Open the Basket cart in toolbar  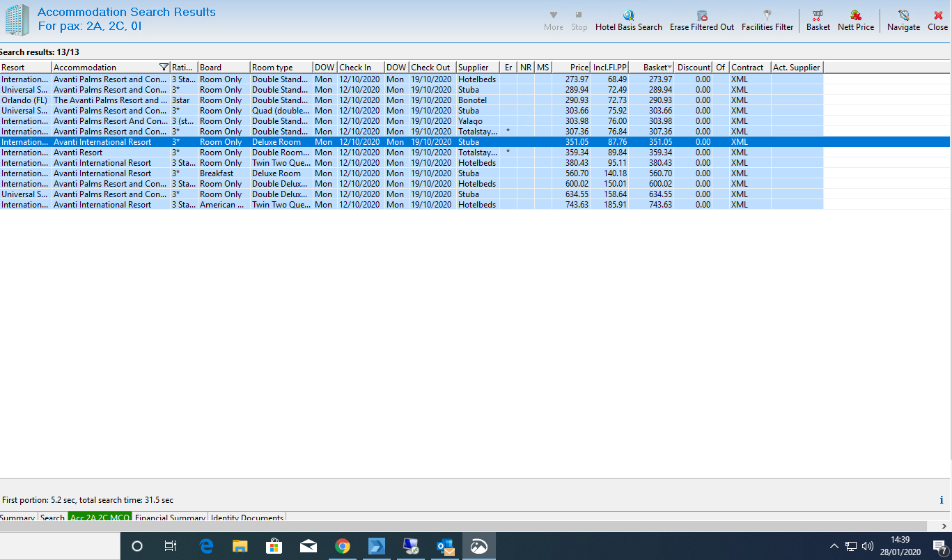(x=818, y=20)
